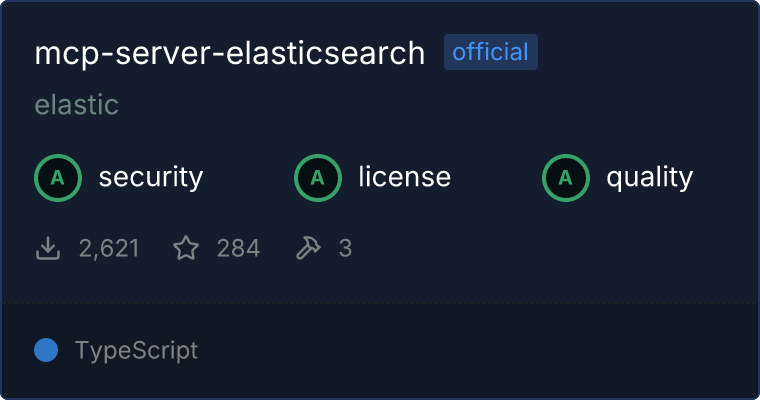
Task: Click the hammer tools icon
Action: [x=308, y=248]
